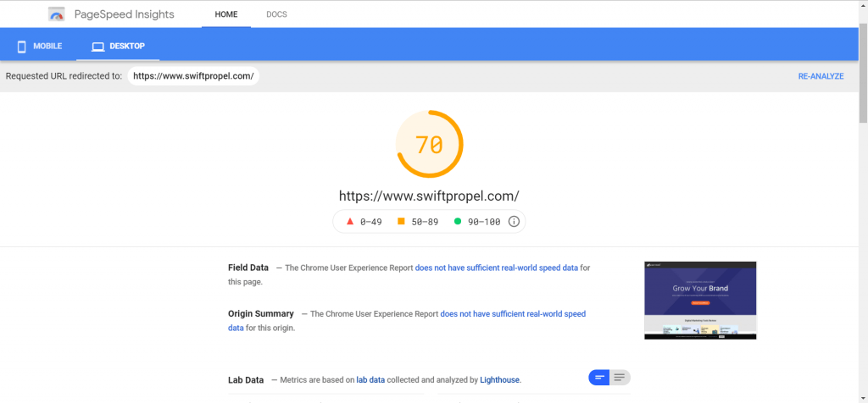This screenshot has width=868, height=403.
Task: Switch Lab Data to expanded list view
Action: pyautogui.click(x=620, y=378)
